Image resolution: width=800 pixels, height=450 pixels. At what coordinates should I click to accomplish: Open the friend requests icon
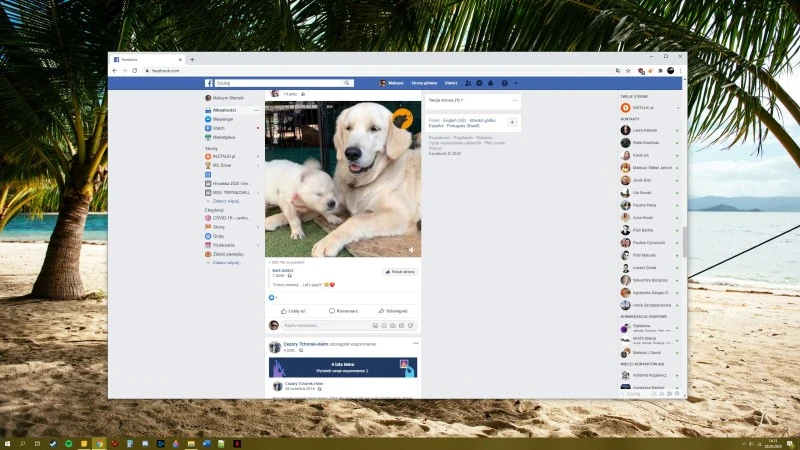tap(468, 83)
